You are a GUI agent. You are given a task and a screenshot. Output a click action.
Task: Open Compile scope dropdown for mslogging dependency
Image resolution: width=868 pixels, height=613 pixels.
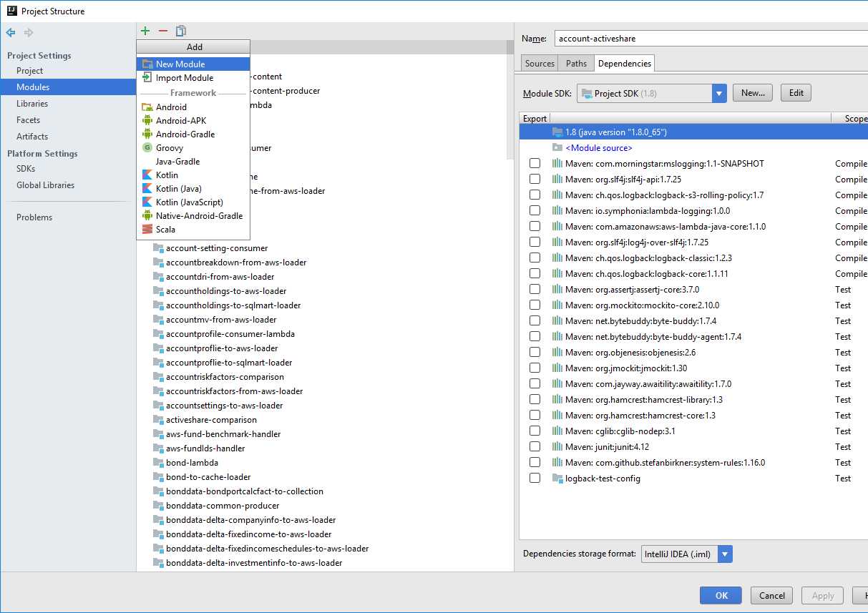[851, 164]
